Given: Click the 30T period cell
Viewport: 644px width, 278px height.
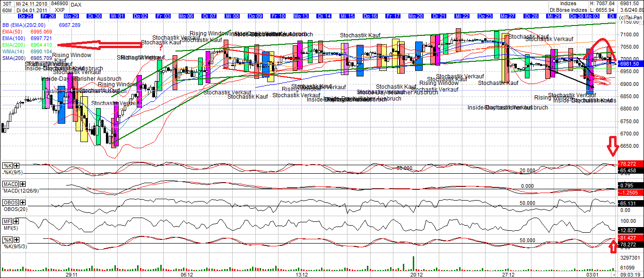Looking at the screenshot, I should (x=8, y=4).
